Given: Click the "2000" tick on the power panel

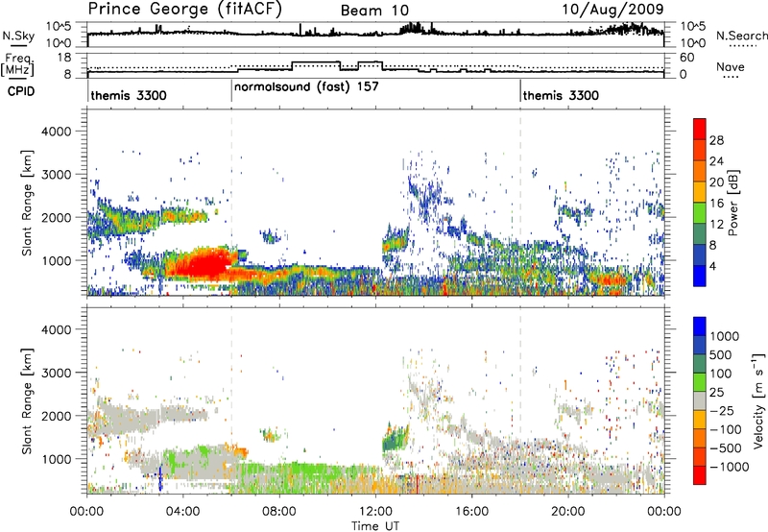Looking at the screenshot, I should pos(57,217).
